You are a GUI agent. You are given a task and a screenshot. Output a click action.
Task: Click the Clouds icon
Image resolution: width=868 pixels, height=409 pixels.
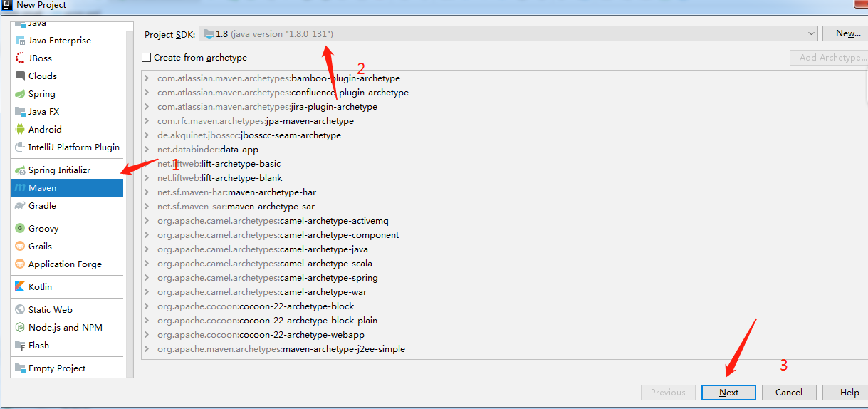20,76
